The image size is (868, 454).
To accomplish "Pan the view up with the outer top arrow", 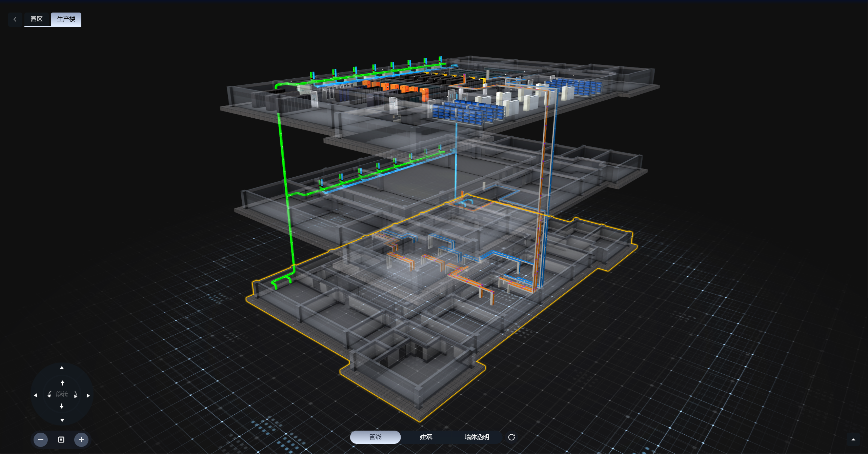I will click(62, 367).
